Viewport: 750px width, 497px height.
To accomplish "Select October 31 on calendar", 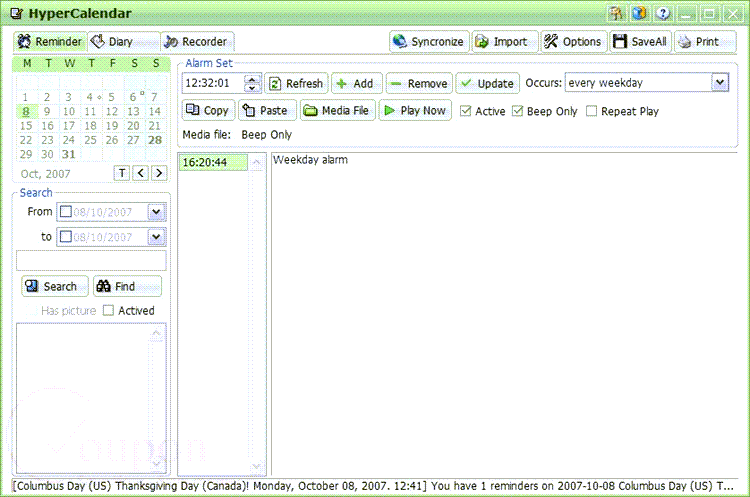I will point(68,155).
